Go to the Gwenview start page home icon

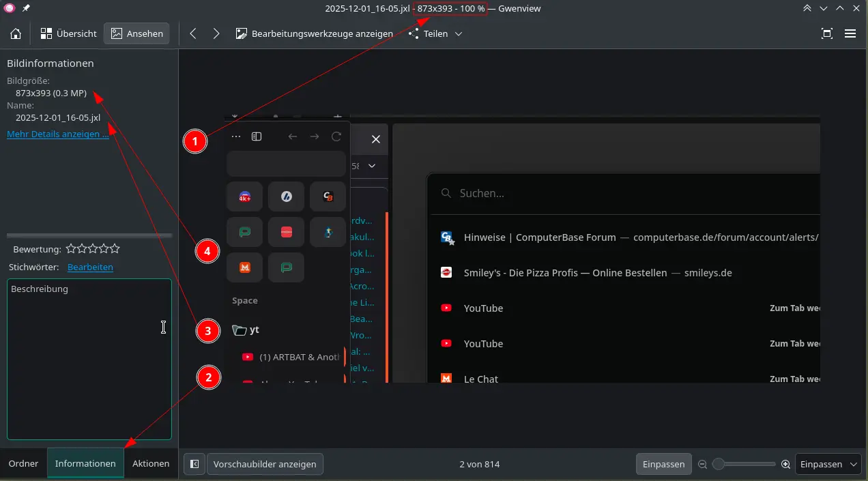click(x=16, y=33)
